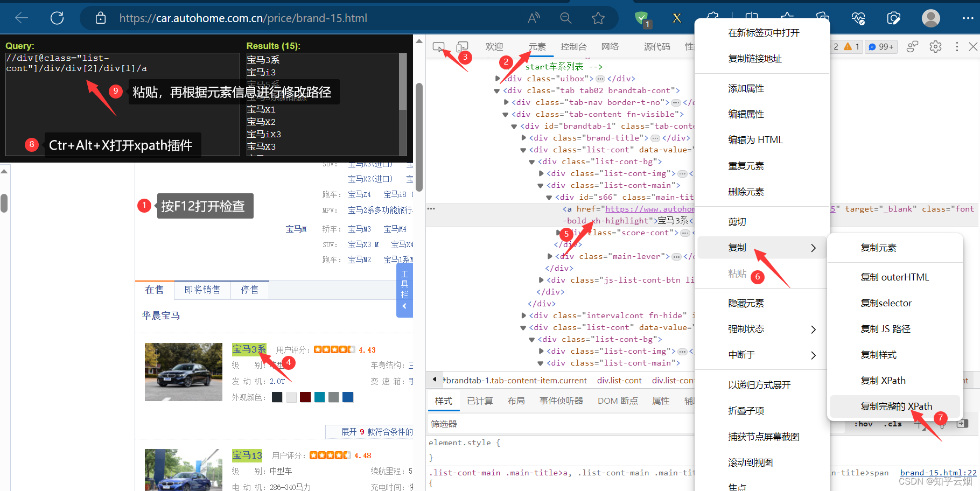Click the three-dot handle beside the selected DOM line
Screen dimensions: 980x491
click(431, 208)
